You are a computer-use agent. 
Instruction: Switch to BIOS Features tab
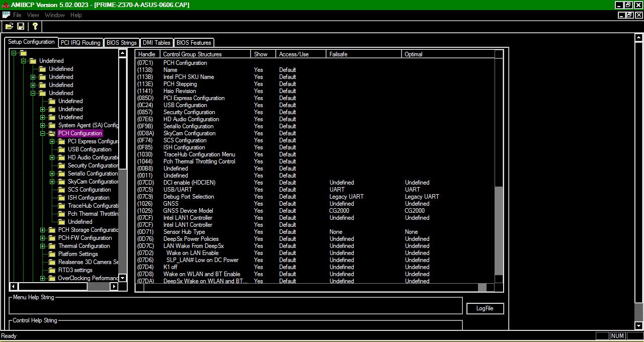point(194,43)
